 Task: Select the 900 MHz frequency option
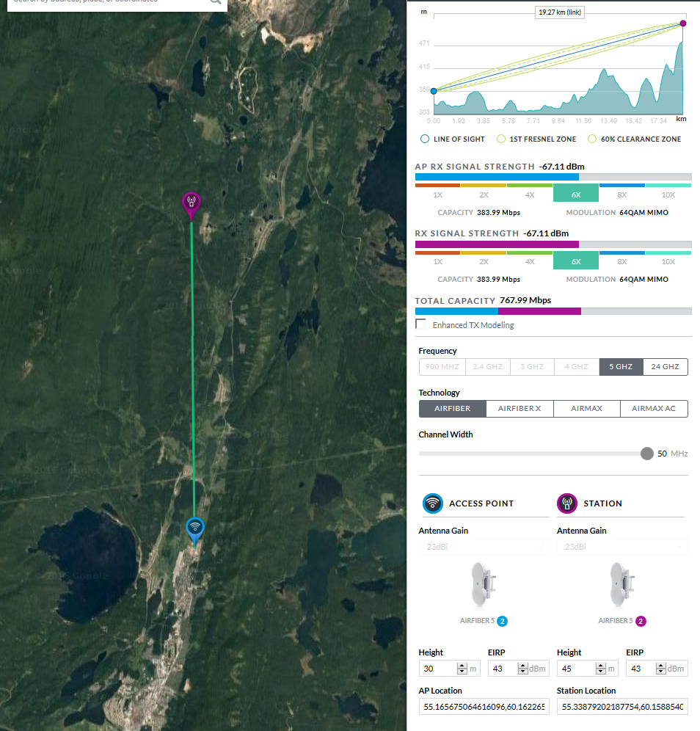point(442,367)
